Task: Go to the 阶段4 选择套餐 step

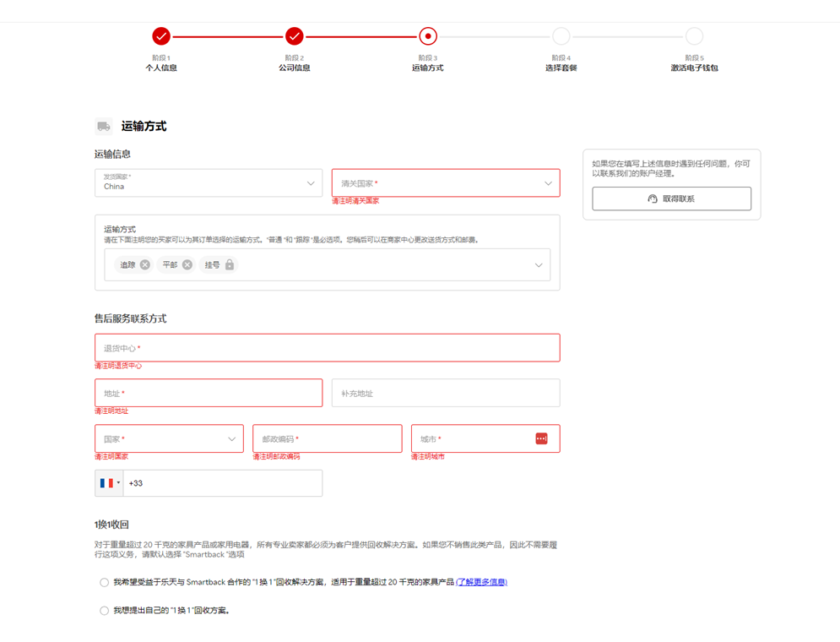Action: (561, 36)
